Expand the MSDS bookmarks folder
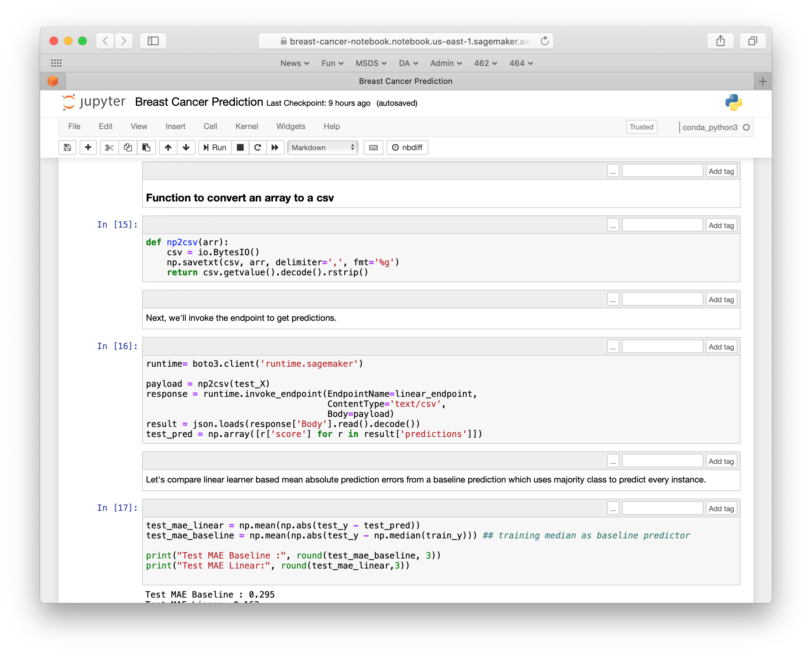 coord(371,63)
